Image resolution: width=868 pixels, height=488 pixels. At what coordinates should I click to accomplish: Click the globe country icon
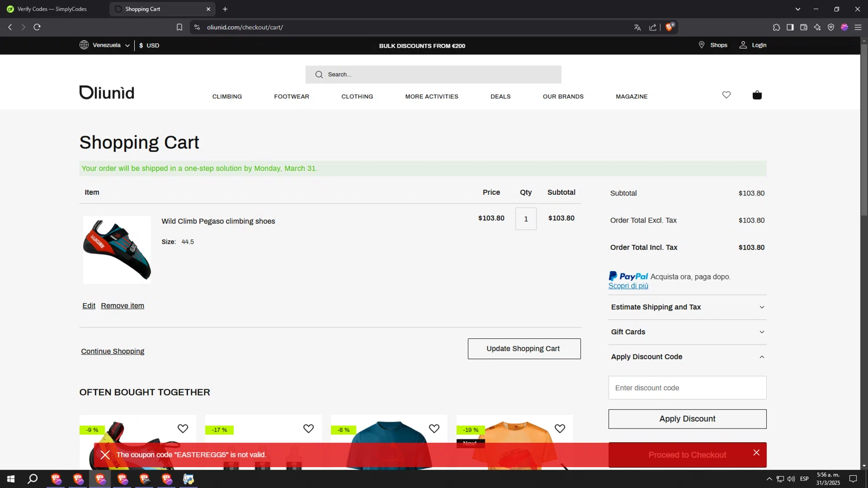(84, 45)
